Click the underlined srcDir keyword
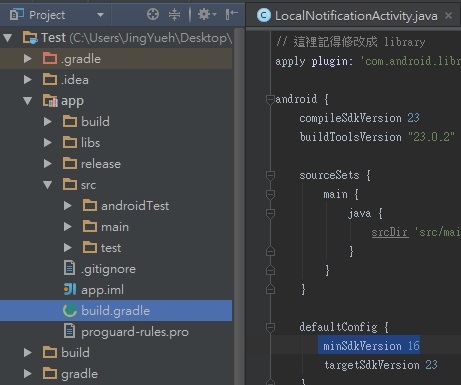Screen dimensions: 461x385 (x=390, y=232)
